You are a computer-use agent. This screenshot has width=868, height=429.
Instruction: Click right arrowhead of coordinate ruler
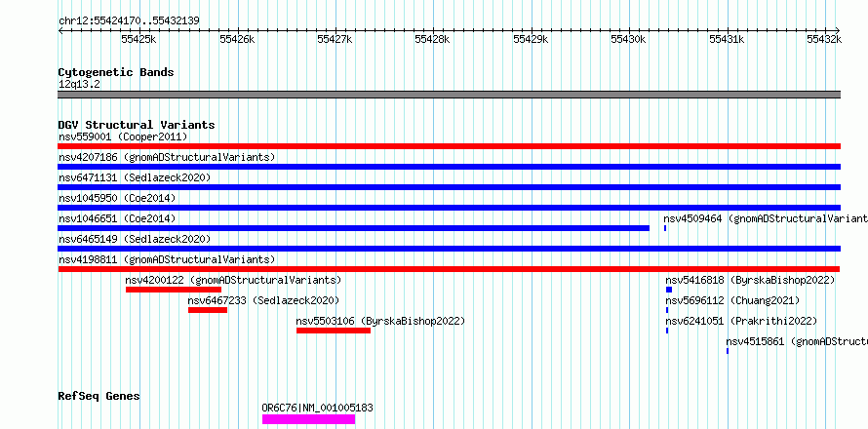click(x=838, y=30)
